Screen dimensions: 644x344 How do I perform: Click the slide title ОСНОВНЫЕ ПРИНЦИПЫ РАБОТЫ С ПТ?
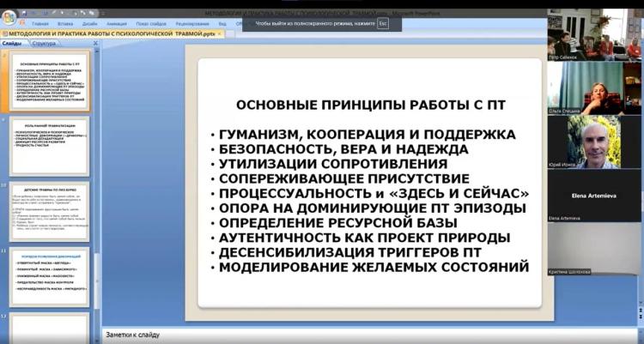(370, 106)
